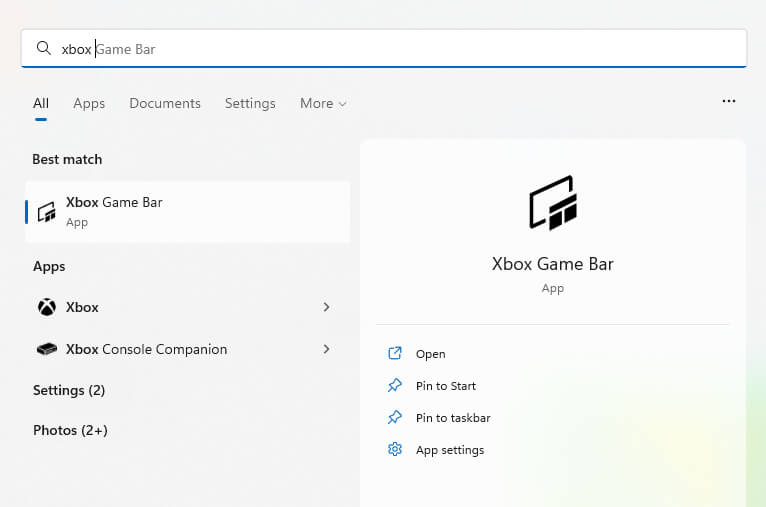This screenshot has height=507, width=766.
Task: Select the Settings filter tab
Action: (x=250, y=103)
